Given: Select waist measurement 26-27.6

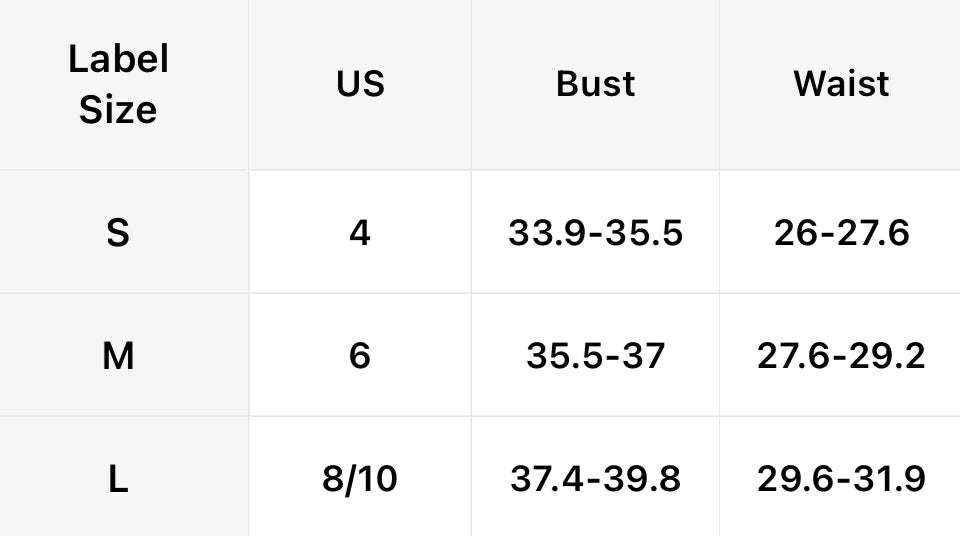Looking at the screenshot, I should (841, 233).
